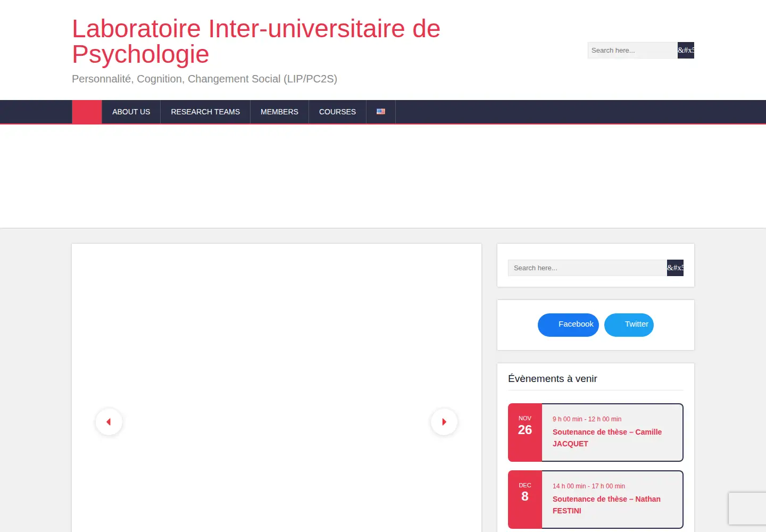The width and height of the screenshot is (766, 532).
Task: Open the ABOUT US menu
Action: (x=131, y=112)
